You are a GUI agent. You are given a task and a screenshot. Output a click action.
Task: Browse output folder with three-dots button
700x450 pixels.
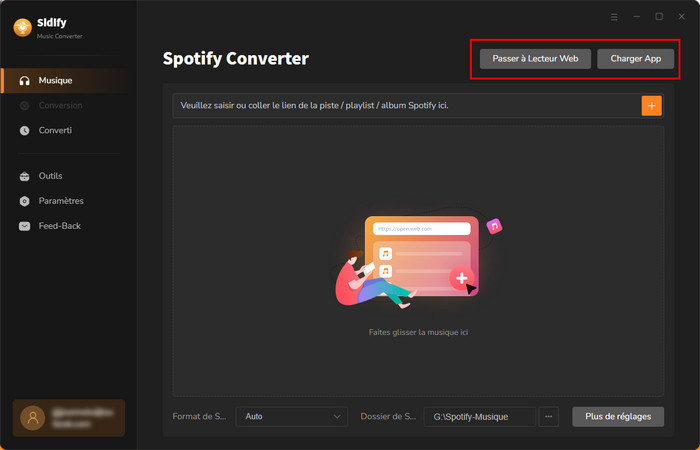[x=548, y=416]
